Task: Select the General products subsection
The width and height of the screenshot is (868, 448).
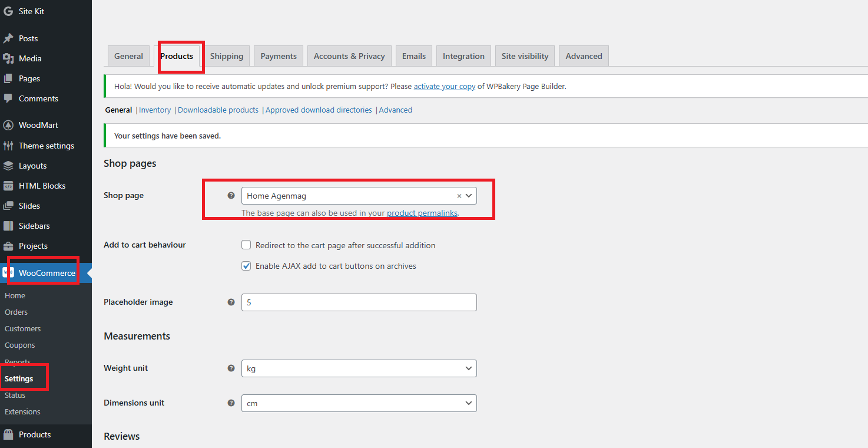Action: point(118,110)
